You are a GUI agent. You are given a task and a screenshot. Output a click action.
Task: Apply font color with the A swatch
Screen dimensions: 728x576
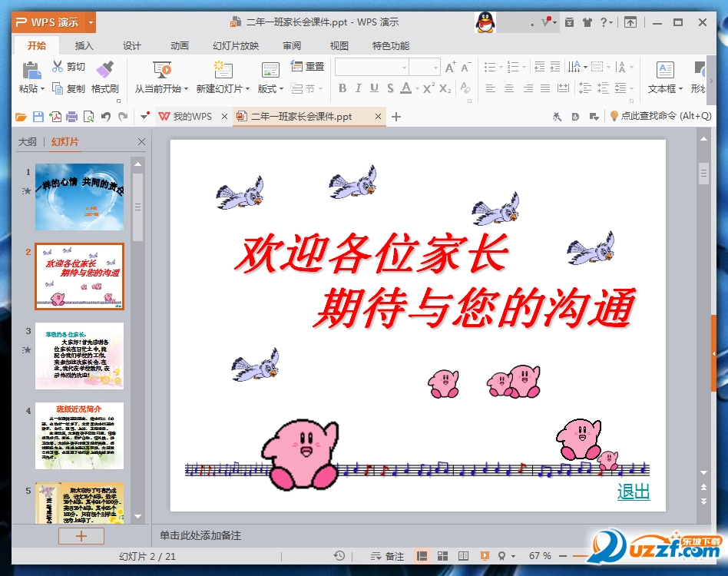click(406, 88)
